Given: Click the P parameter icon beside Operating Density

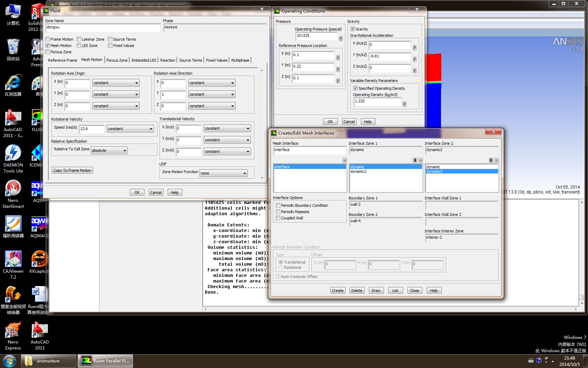Looking at the screenshot, I should [x=405, y=104].
